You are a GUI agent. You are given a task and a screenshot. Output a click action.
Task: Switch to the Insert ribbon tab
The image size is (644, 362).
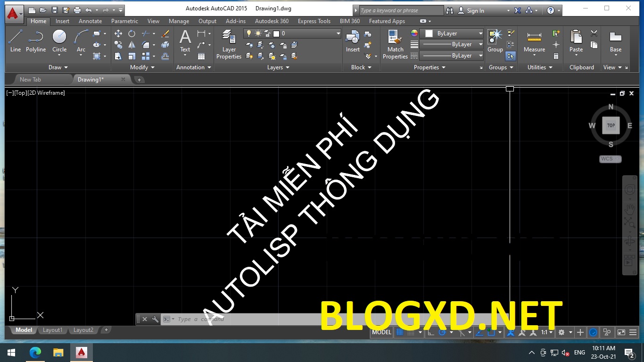point(62,21)
